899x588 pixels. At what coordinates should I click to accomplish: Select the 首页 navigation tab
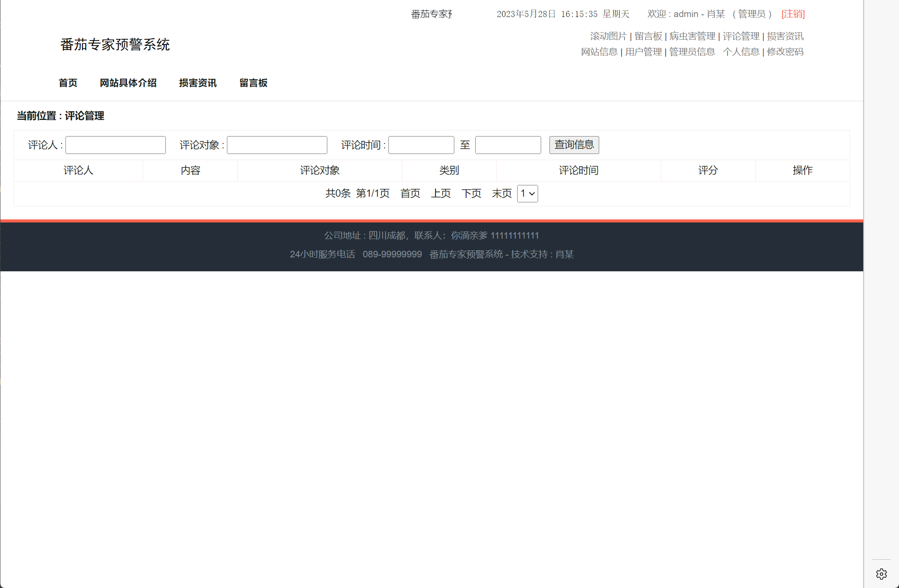tap(68, 83)
